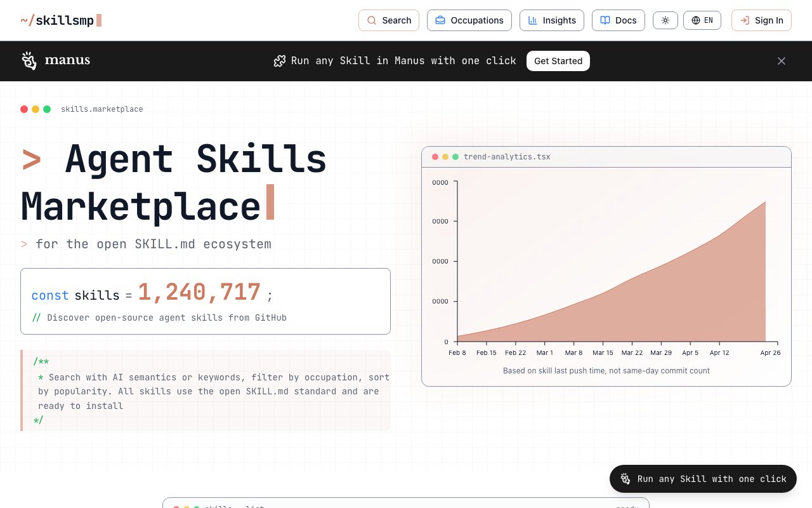This screenshot has width=812, height=508.
Task: Click the trend area chart
Action: [x=611, y=272]
